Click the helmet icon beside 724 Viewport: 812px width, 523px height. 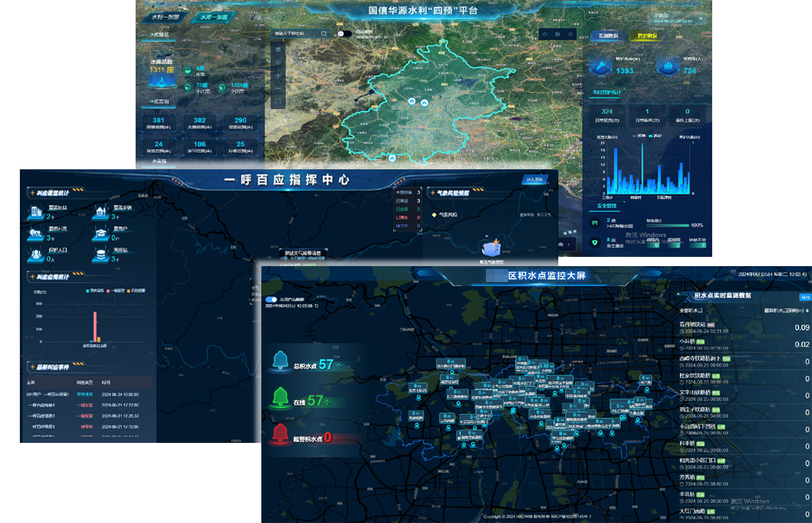(x=668, y=67)
